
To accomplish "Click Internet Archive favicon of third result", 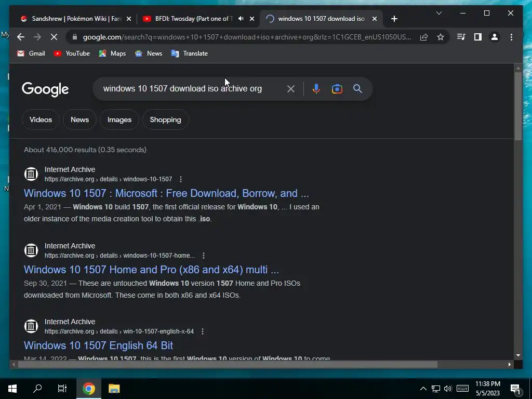I will 31,326.
